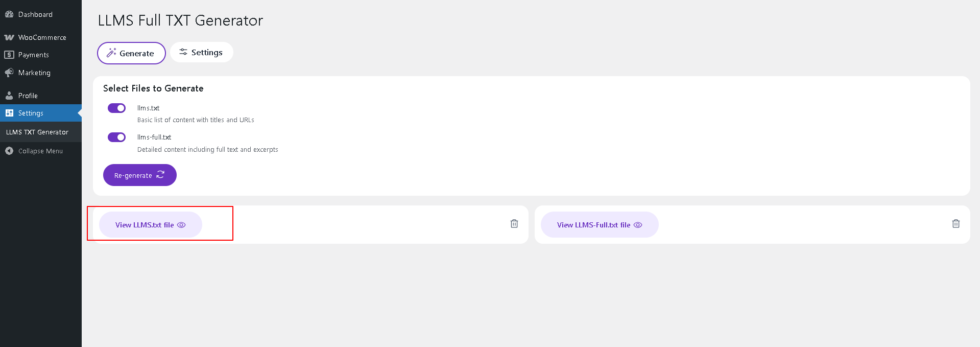Switch to the Settings tab

202,52
